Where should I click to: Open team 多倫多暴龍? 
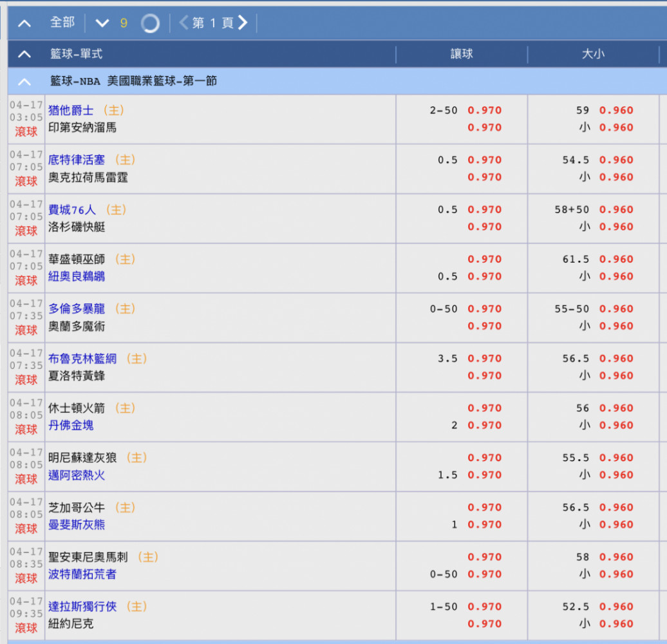pyautogui.click(x=77, y=309)
